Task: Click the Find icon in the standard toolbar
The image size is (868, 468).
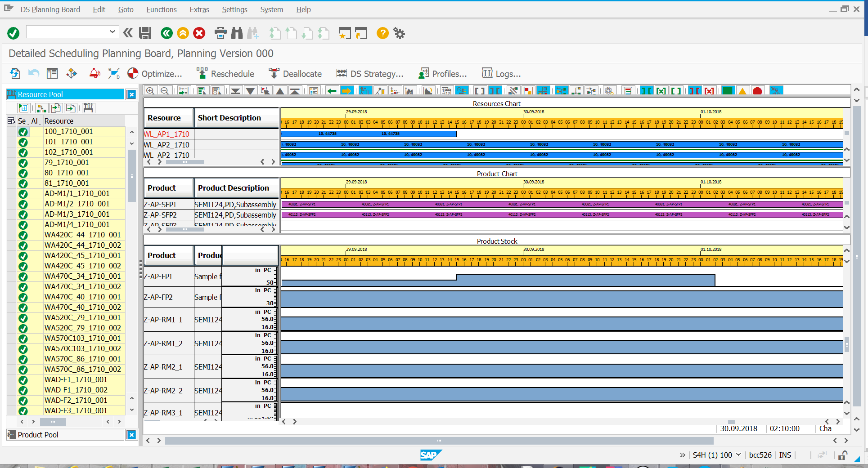Action: click(x=237, y=33)
